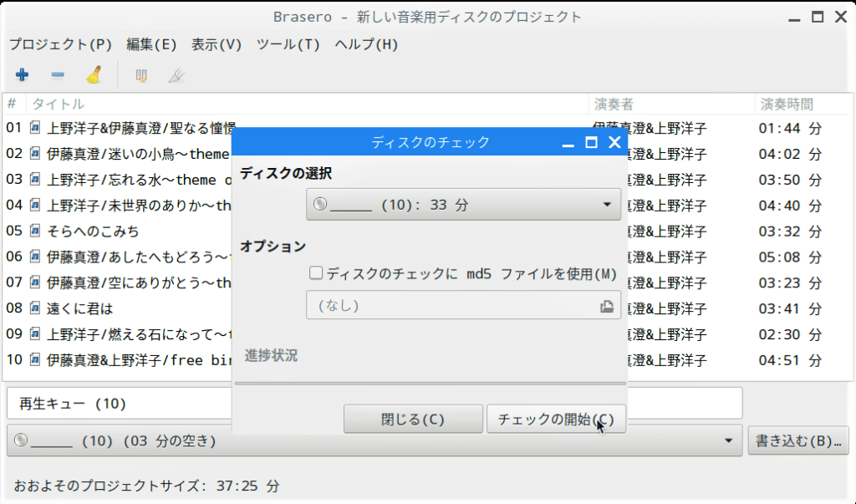This screenshot has height=504, width=856.
Task: Click the minus remove files icon
Action: click(x=58, y=75)
